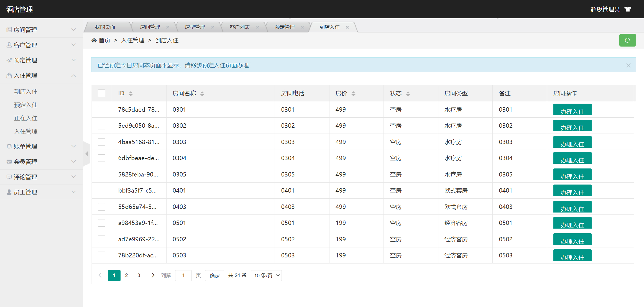The height and width of the screenshot is (307, 644).
Task: Collapse the sidebar with the left arrow handle
Action: tap(87, 154)
